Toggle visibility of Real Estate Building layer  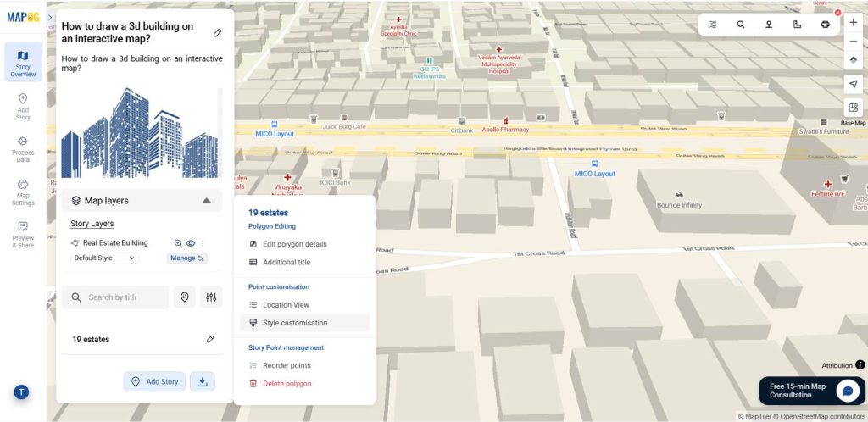[x=191, y=243]
